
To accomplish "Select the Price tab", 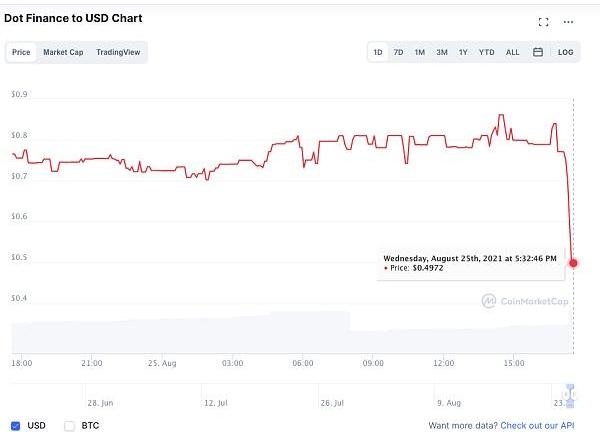I will pos(22,52).
